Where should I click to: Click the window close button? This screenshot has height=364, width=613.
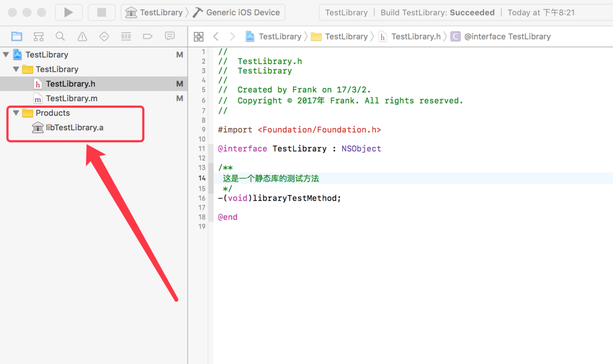point(13,12)
